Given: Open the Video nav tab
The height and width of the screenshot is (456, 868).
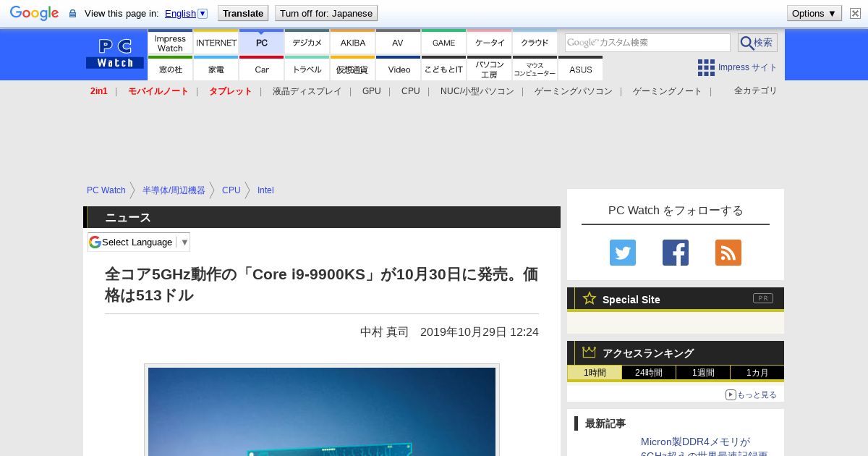Looking at the screenshot, I should click(x=399, y=69).
